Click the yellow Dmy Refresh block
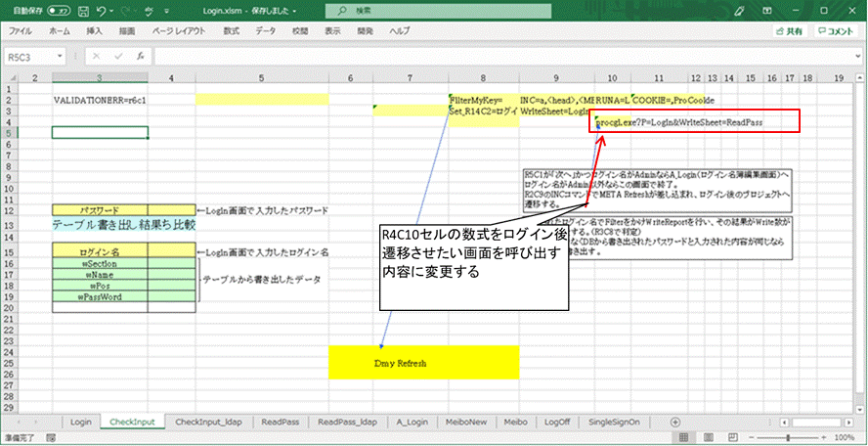The image size is (868, 446). 423,363
